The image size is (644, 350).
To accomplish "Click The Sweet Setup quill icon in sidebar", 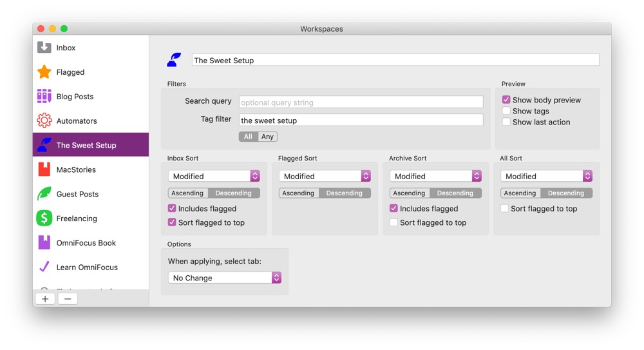I will (x=44, y=145).
